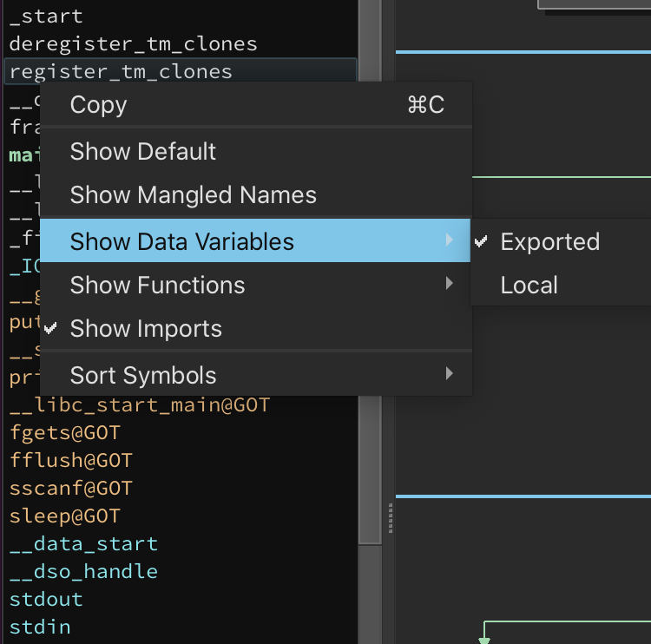Open the Sort Symbols submenu
Viewport: 651px width, 644px height.
coord(256,375)
